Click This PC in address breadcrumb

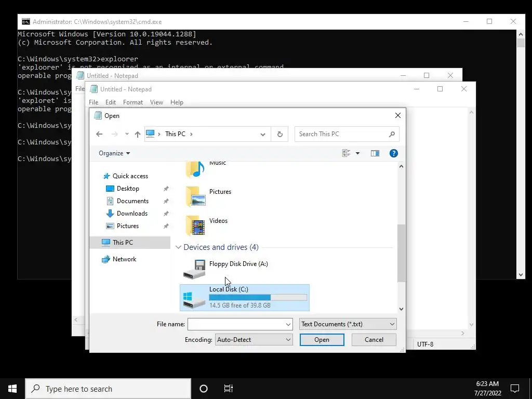click(x=175, y=134)
